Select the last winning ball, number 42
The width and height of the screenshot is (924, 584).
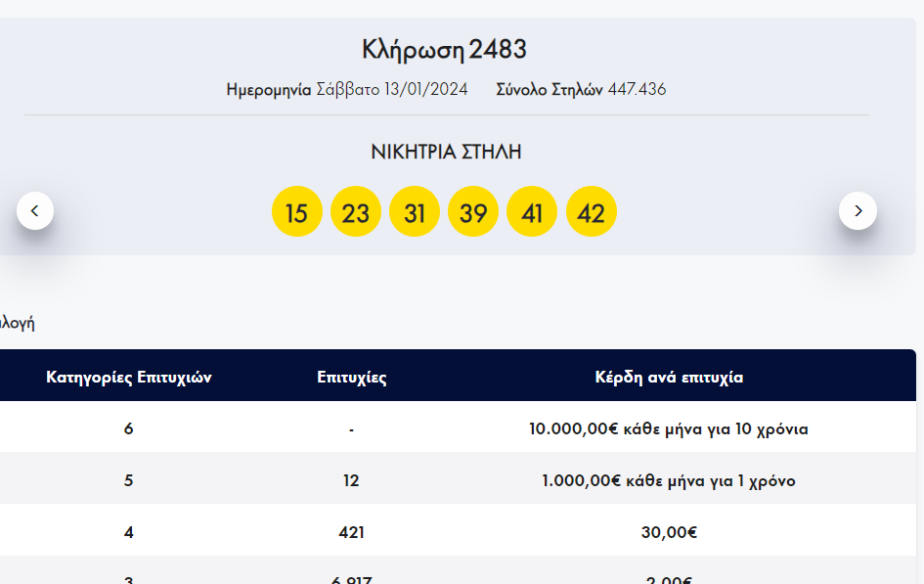point(592,212)
